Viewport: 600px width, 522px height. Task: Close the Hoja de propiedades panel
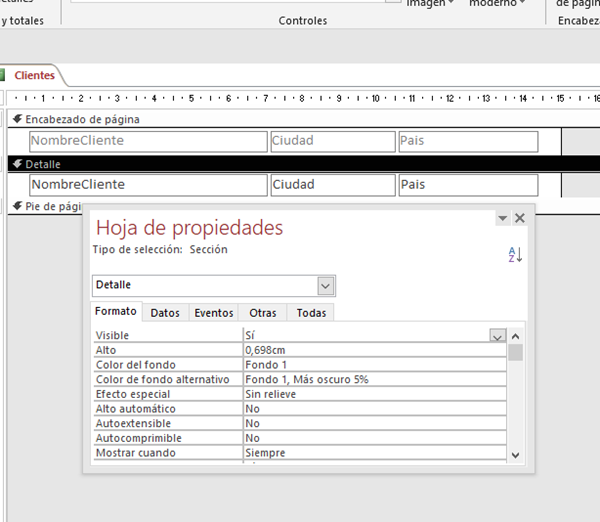tap(520, 218)
